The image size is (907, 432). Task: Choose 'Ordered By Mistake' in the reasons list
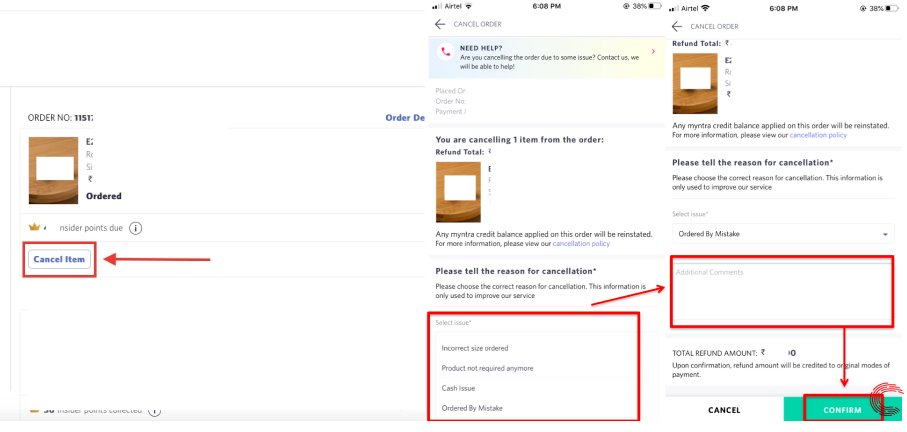(472, 408)
